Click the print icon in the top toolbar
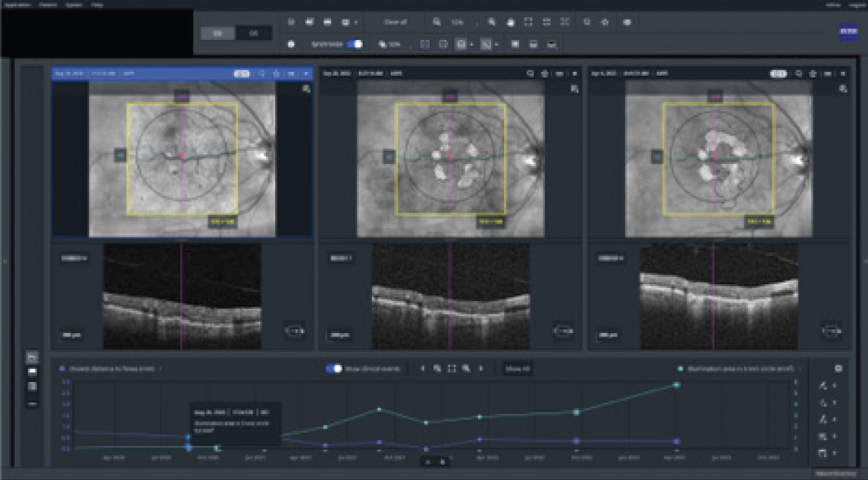Image resolution: width=868 pixels, height=480 pixels. tap(326, 22)
